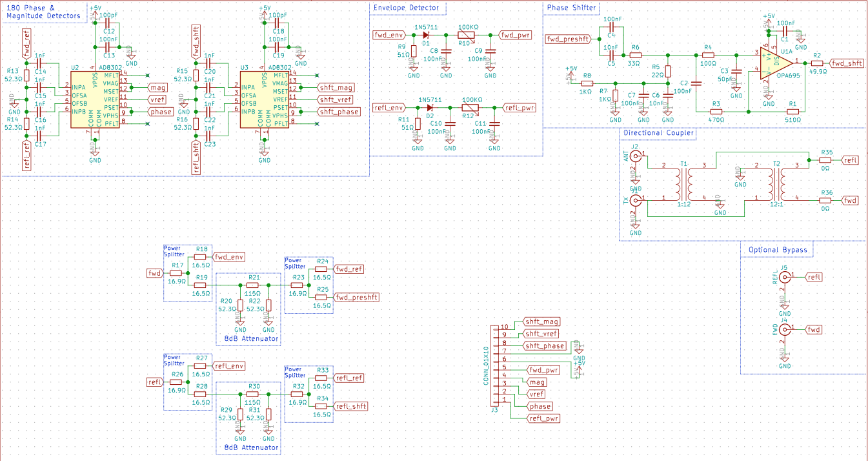Select resistor R21 115Ω in upper attenuator
This screenshot has height=461, width=868.
tap(253, 285)
